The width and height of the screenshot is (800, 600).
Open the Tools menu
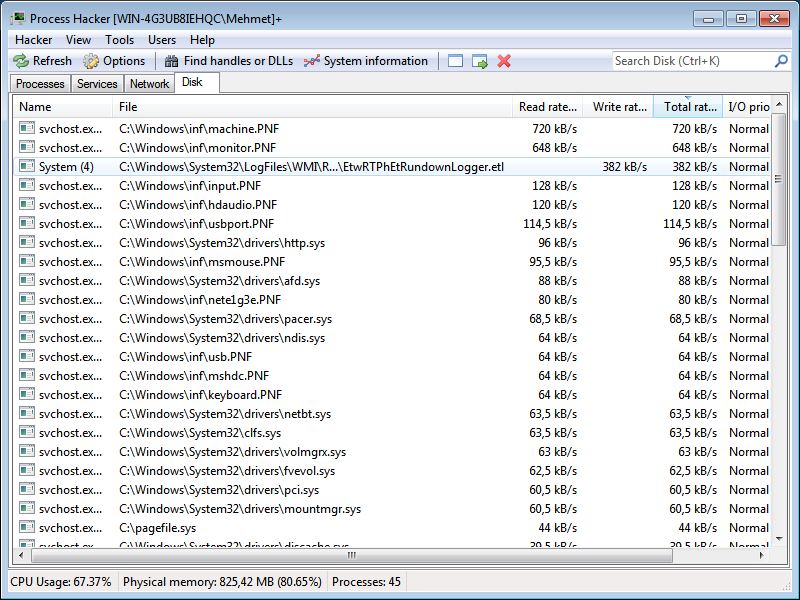(119, 40)
